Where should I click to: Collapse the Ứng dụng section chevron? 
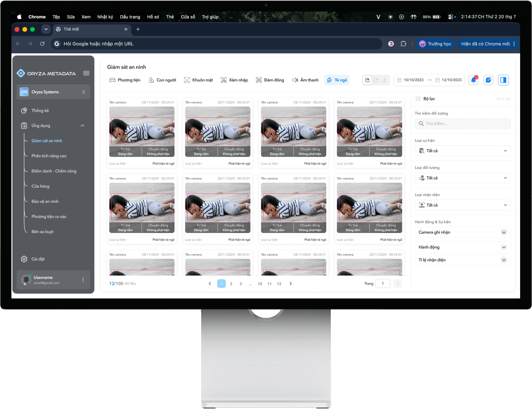pos(83,126)
